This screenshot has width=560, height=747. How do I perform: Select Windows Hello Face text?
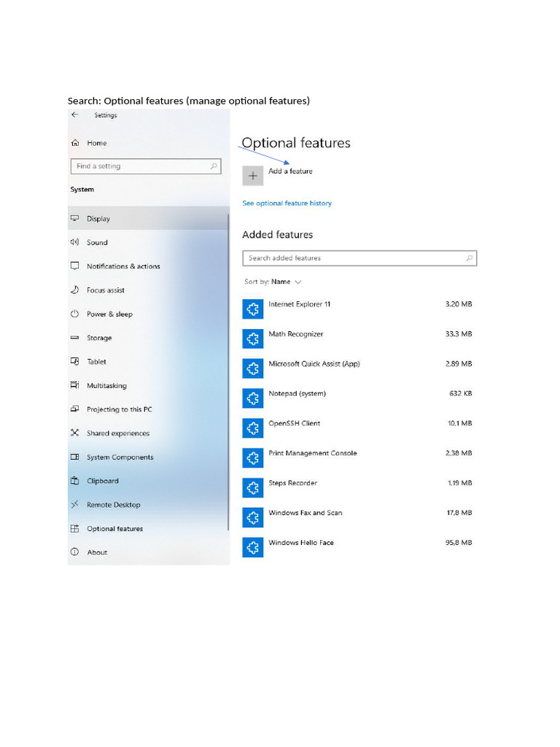click(x=301, y=542)
